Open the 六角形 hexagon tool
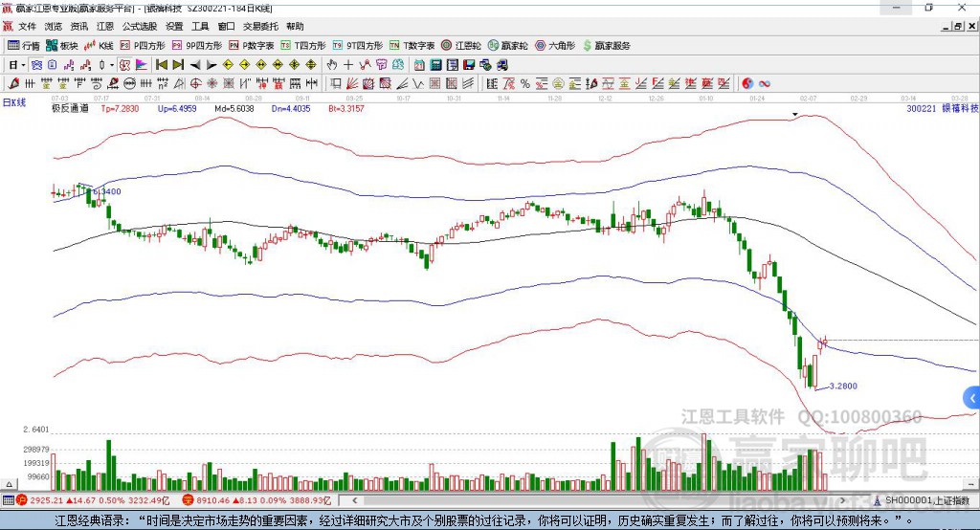This screenshot has width=980, height=530. click(555, 46)
